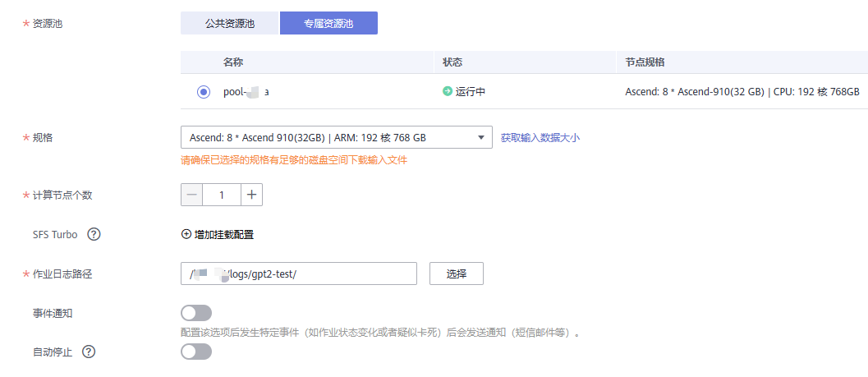
Task: Click the job log path input
Action: pyautogui.click(x=299, y=274)
